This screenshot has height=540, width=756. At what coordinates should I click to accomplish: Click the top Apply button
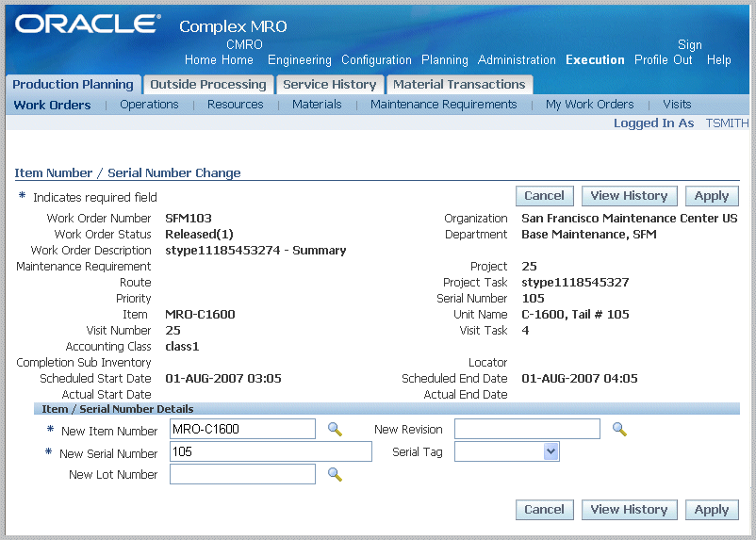point(712,196)
